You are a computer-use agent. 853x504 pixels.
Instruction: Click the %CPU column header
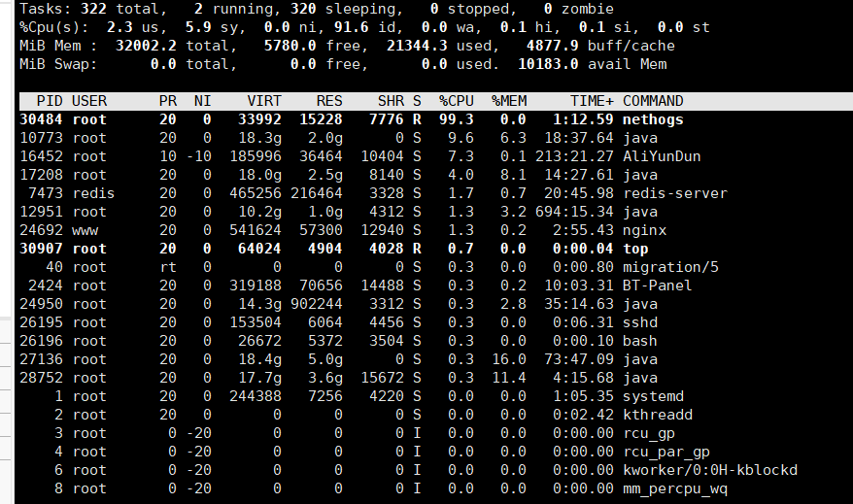(456, 101)
